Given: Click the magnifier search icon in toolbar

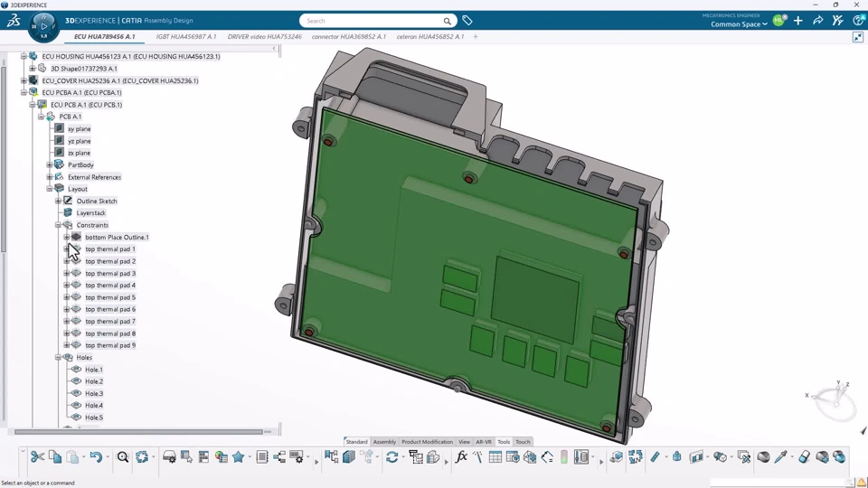Looking at the screenshot, I should pyautogui.click(x=123, y=457).
